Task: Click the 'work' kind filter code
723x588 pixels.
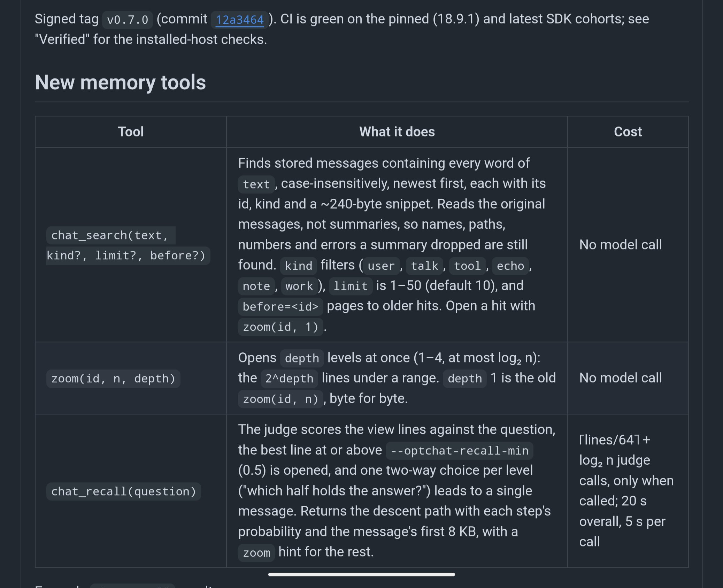Action: point(299,286)
